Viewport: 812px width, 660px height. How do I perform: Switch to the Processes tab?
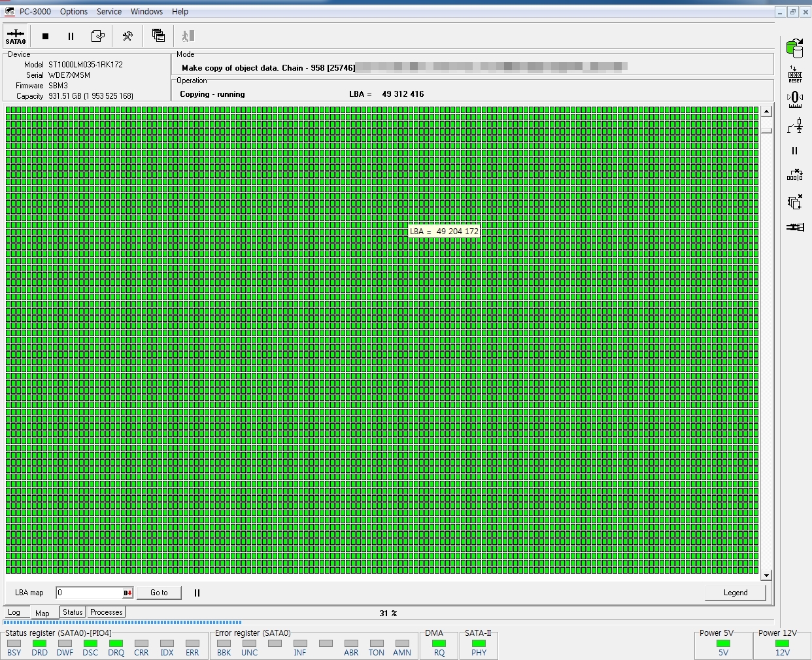(x=107, y=612)
